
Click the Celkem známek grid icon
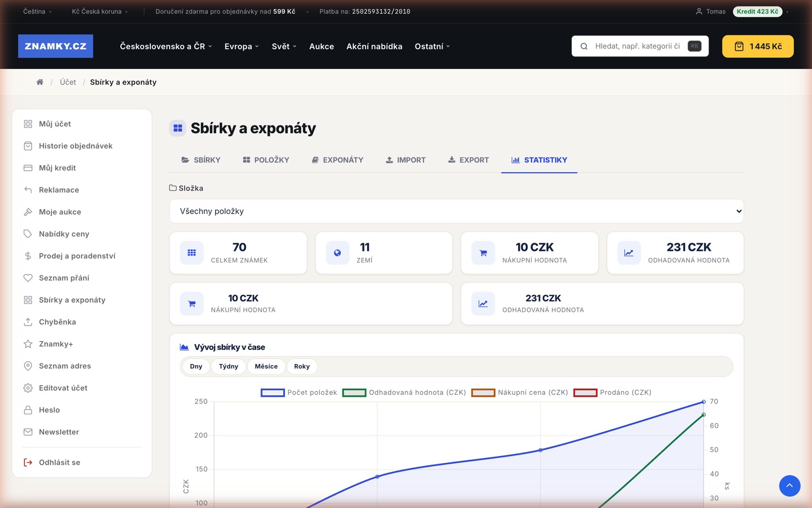coord(192,253)
